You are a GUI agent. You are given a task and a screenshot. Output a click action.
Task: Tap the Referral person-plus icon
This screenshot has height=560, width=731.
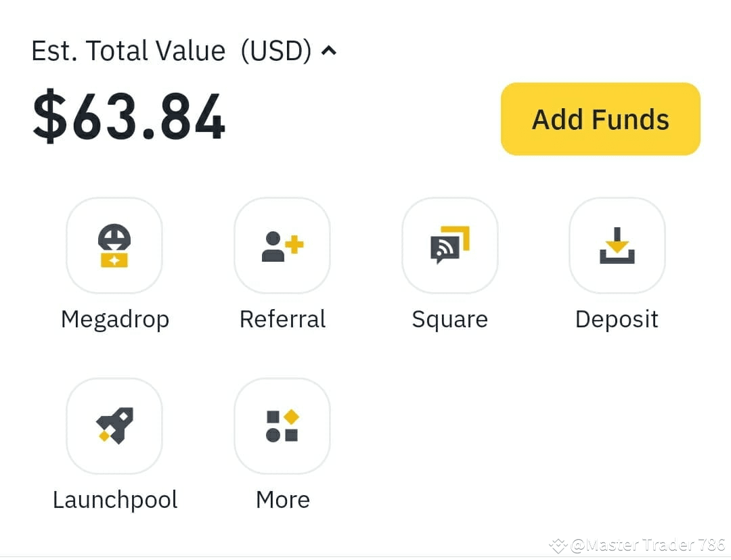282,246
